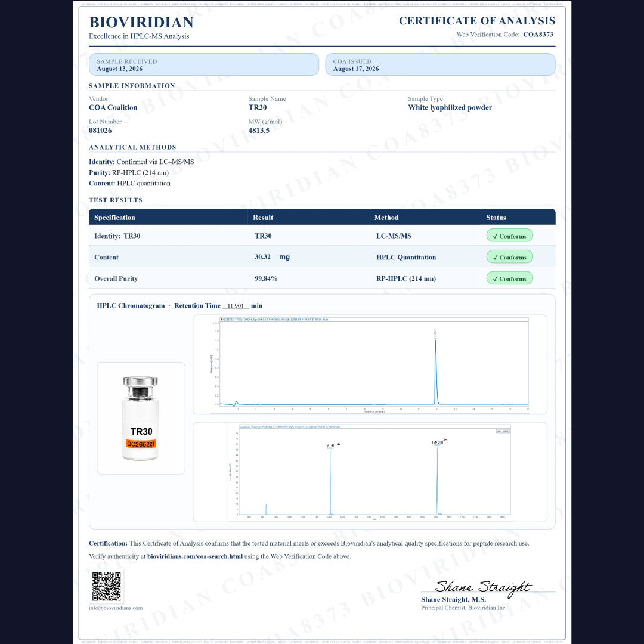Click the Conforms badge for Identity

(x=510, y=236)
